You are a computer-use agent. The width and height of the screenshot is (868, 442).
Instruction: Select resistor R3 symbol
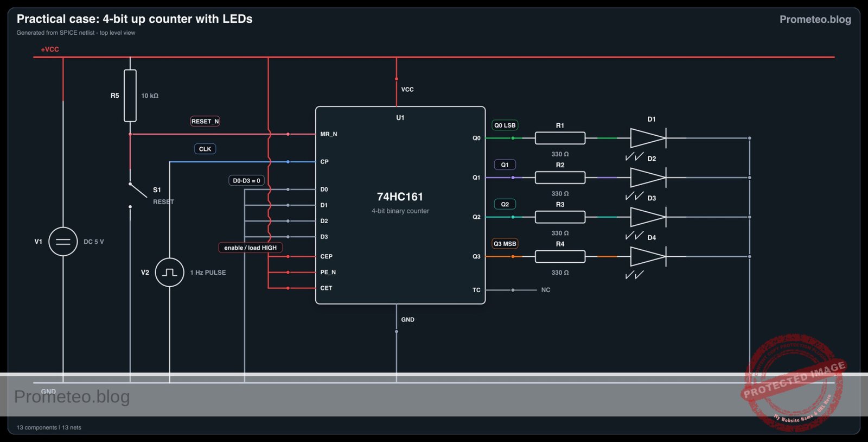click(x=560, y=217)
